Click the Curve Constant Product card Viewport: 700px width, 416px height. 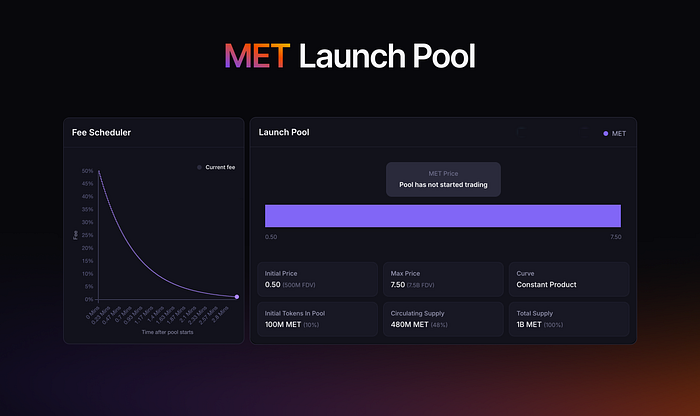(568, 279)
